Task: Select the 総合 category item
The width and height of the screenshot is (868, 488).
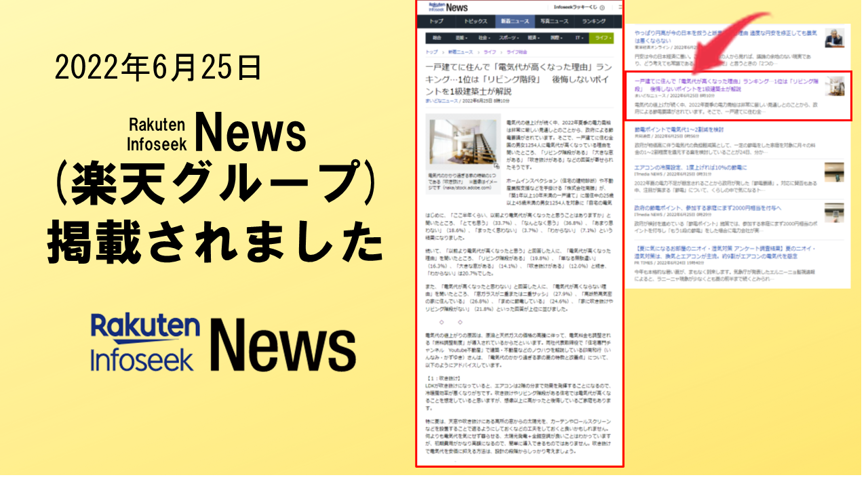Action: (x=437, y=39)
